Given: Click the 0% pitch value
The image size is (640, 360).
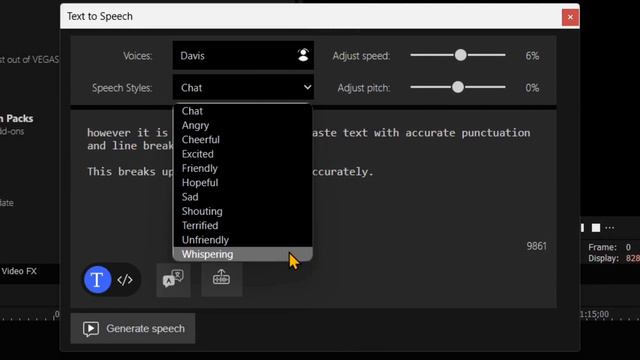Looking at the screenshot, I should [x=532, y=88].
